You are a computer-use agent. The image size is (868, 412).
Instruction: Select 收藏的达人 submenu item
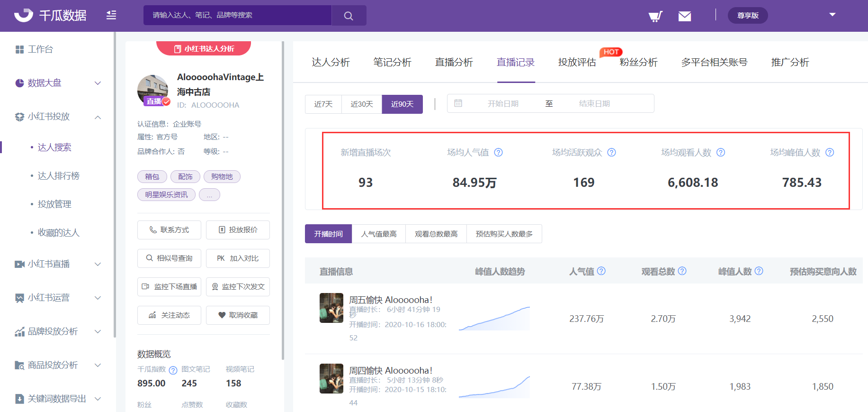pos(59,233)
